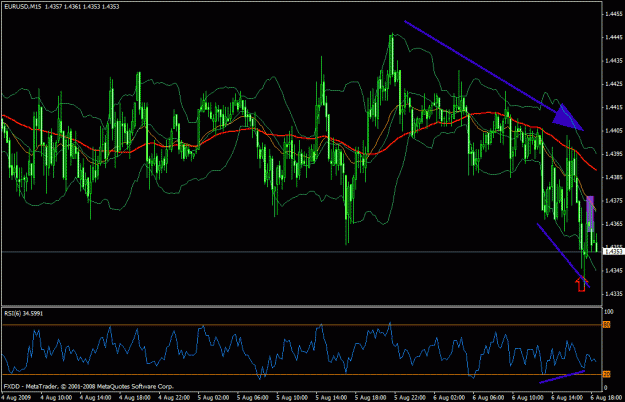Select the 1.4425 price scale label
The width and height of the screenshot is (625, 402).
(x=613, y=84)
